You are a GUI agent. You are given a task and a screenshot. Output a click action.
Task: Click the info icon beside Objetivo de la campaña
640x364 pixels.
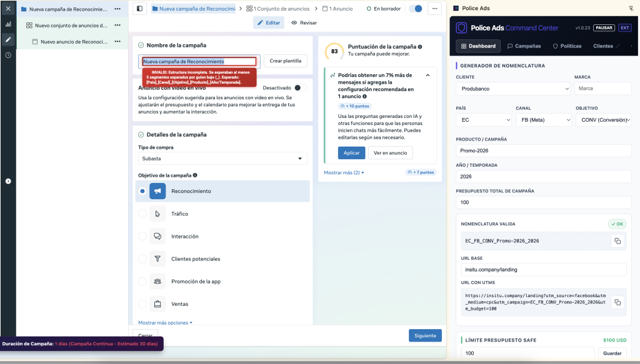pos(195,175)
